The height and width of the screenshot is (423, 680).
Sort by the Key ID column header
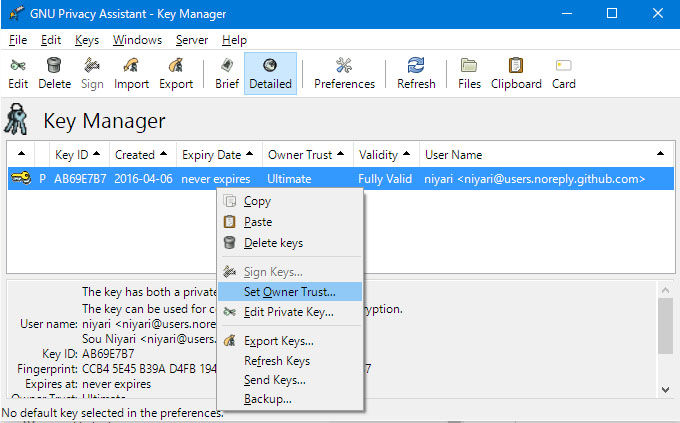point(79,154)
